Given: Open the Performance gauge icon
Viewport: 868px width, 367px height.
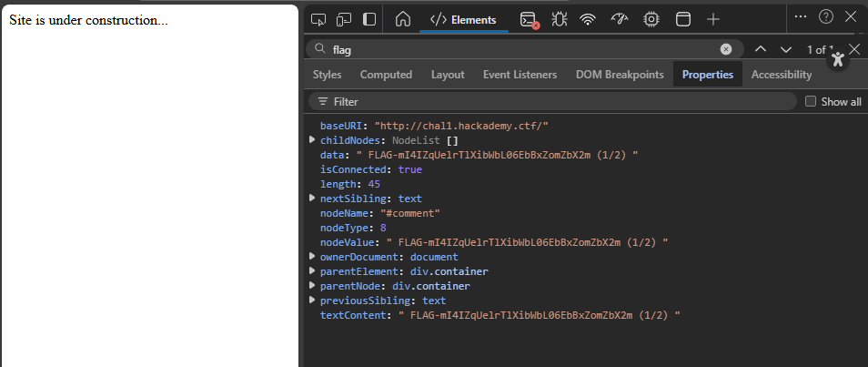Looking at the screenshot, I should (620, 19).
